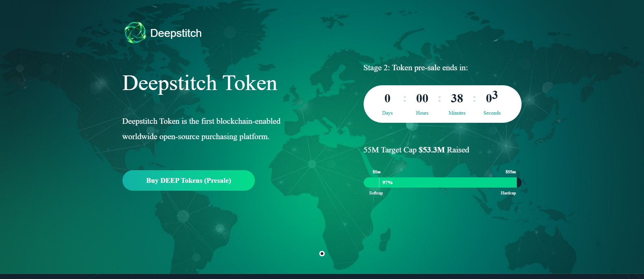
Task: Click the 97% funding progress bar
Action: point(442,182)
